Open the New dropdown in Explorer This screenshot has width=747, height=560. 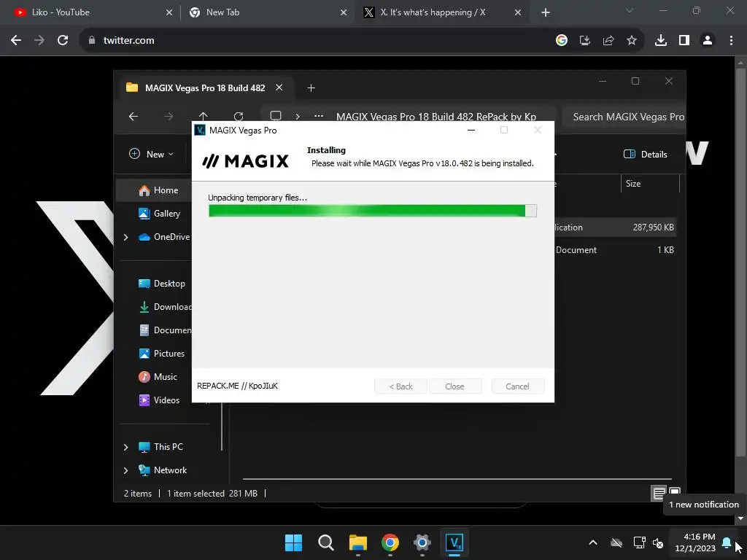[x=152, y=155]
